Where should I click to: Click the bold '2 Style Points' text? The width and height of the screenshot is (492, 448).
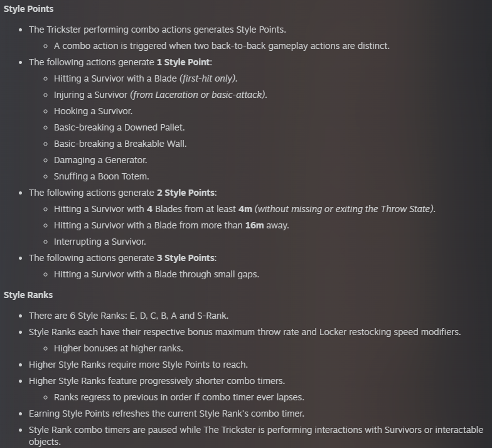pyautogui.click(x=186, y=193)
